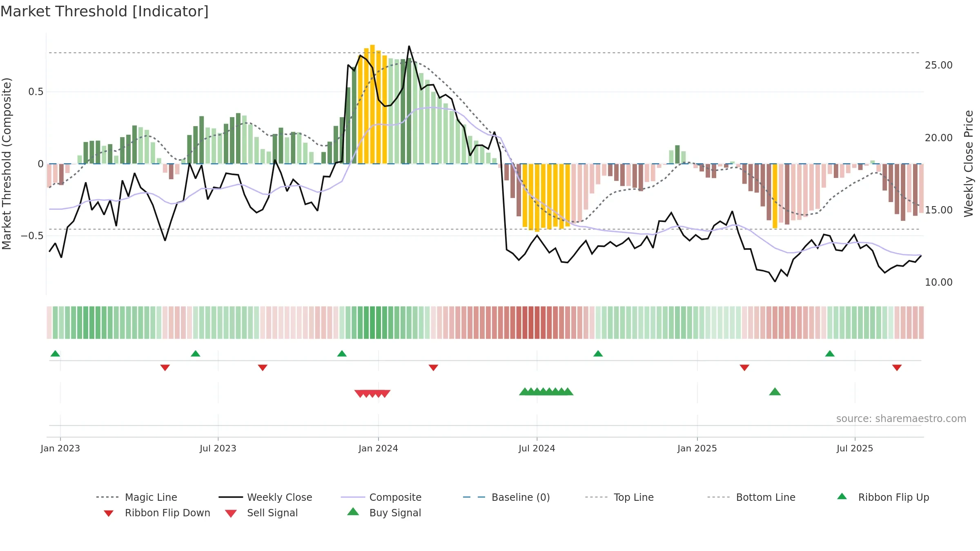Click the 0.5 composite axis label
Screen dimensions: 980x551
coord(36,92)
